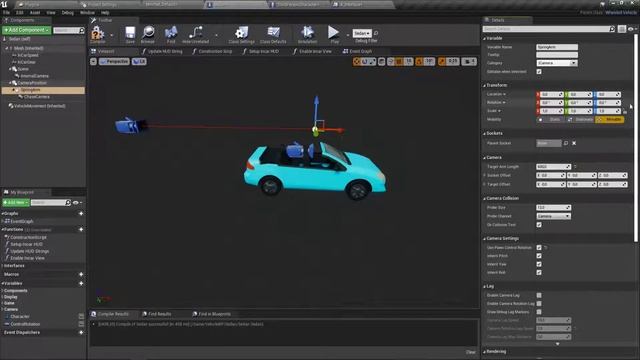This screenshot has width=640, height=360.
Task: Collapse the Camera Collision section
Action: pyautogui.click(x=484, y=198)
